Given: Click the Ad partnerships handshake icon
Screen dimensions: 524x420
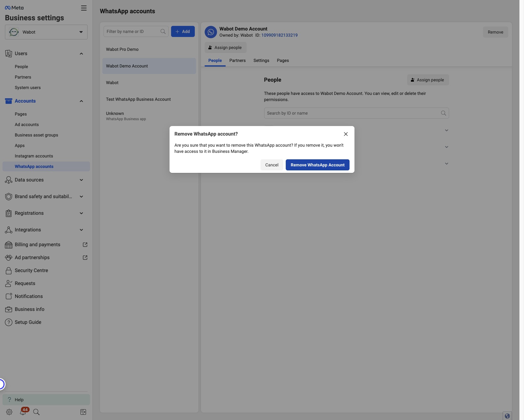Looking at the screenshot, I should pos(9,258).
